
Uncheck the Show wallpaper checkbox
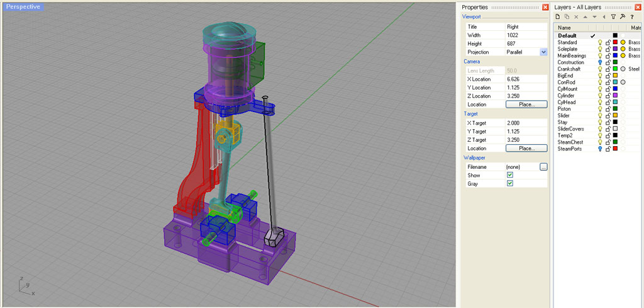[510, 174]
